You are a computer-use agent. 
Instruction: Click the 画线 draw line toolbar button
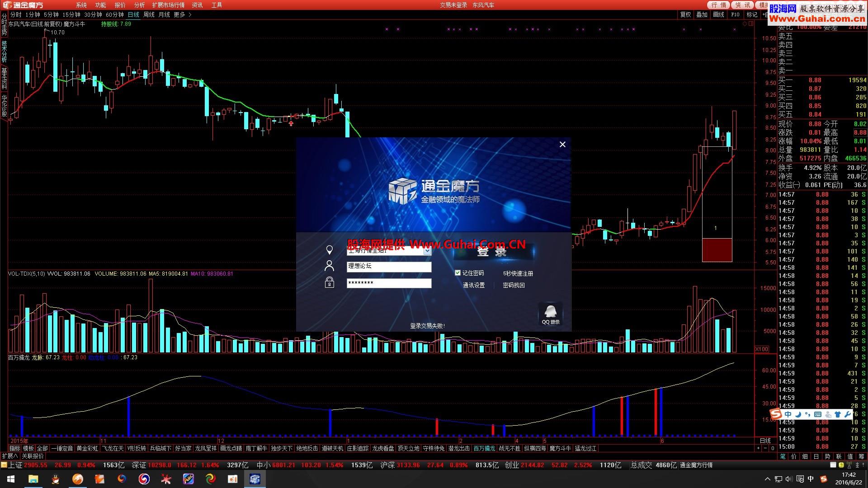click(x=718, y=15)
